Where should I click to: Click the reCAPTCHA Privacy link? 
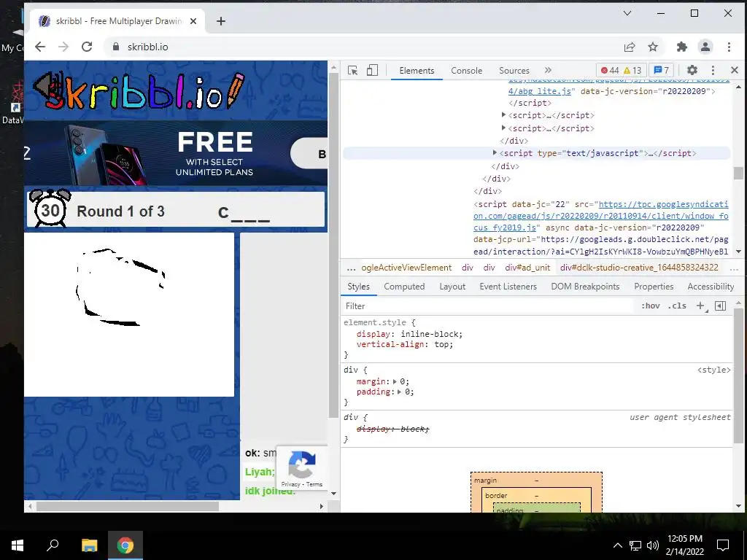[x=290, y=484]
